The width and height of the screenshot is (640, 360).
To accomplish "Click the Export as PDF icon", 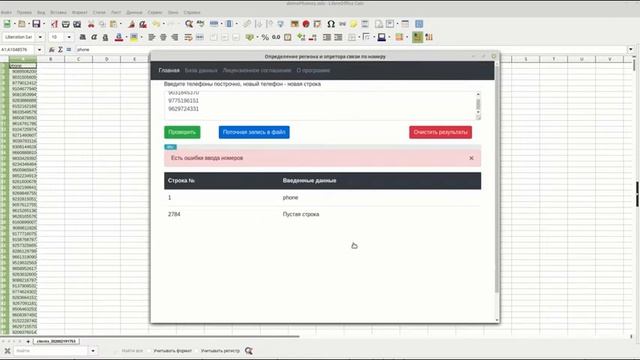I will pos(54,24).
